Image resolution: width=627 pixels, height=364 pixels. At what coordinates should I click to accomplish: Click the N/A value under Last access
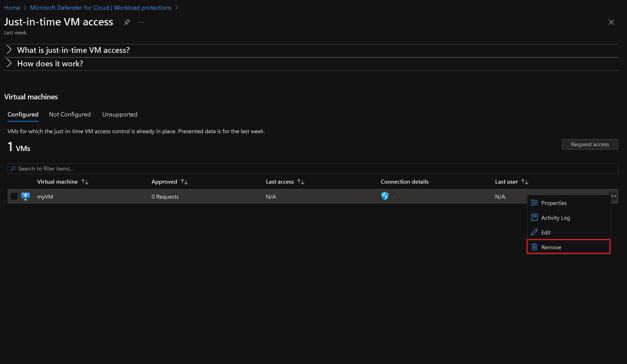tap(271, 197)
